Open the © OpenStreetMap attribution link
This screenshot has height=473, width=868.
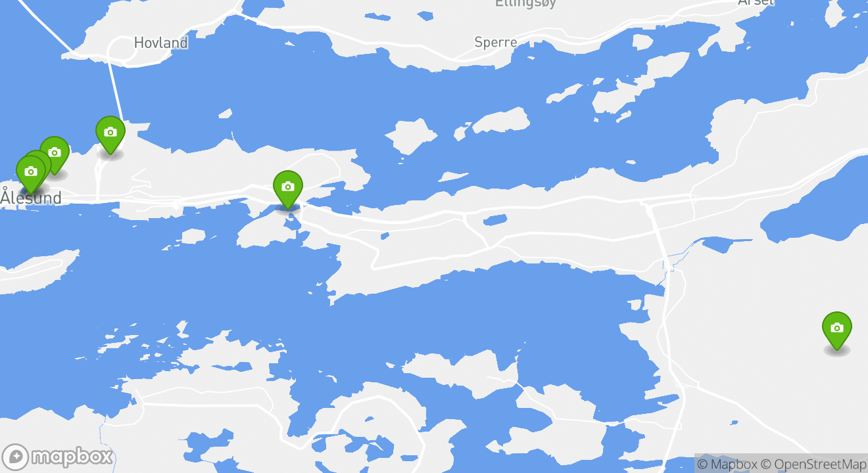(813, 464)
